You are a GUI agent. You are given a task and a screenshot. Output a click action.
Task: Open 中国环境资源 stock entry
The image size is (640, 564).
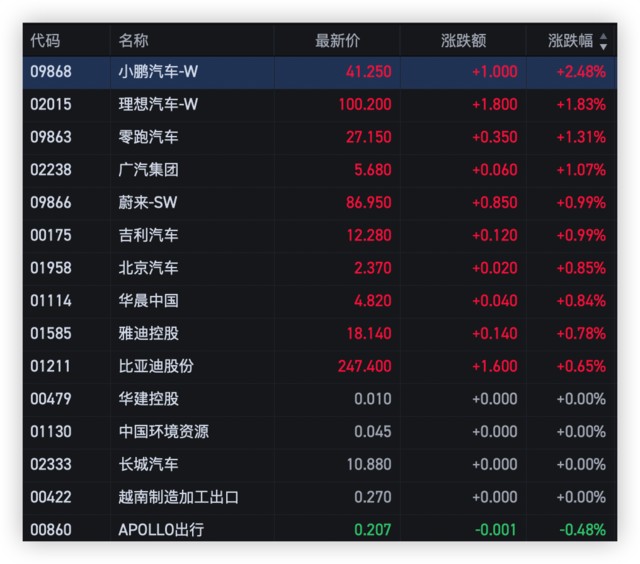[164, 432]
